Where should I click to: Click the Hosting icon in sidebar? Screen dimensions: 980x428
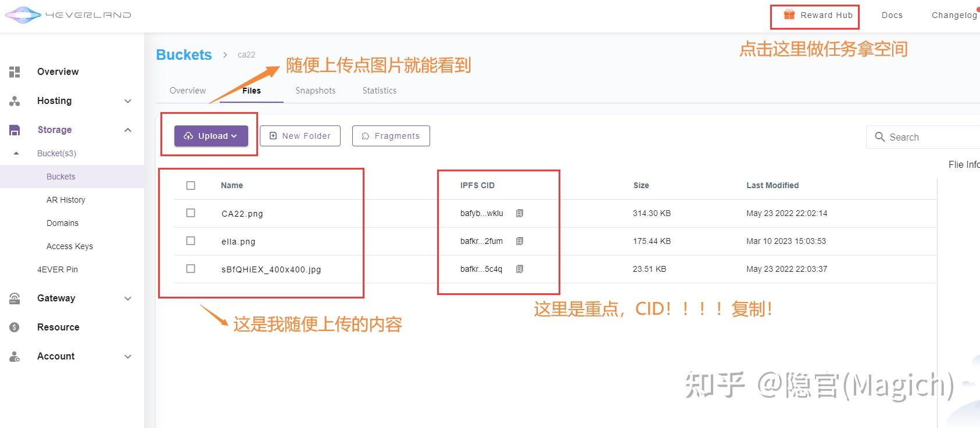click(15, 101)
